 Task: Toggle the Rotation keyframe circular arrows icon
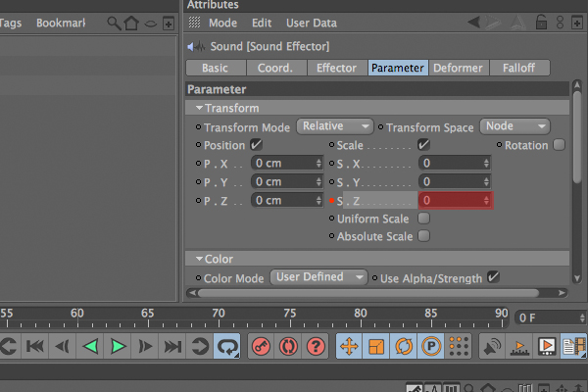(404, 346)
